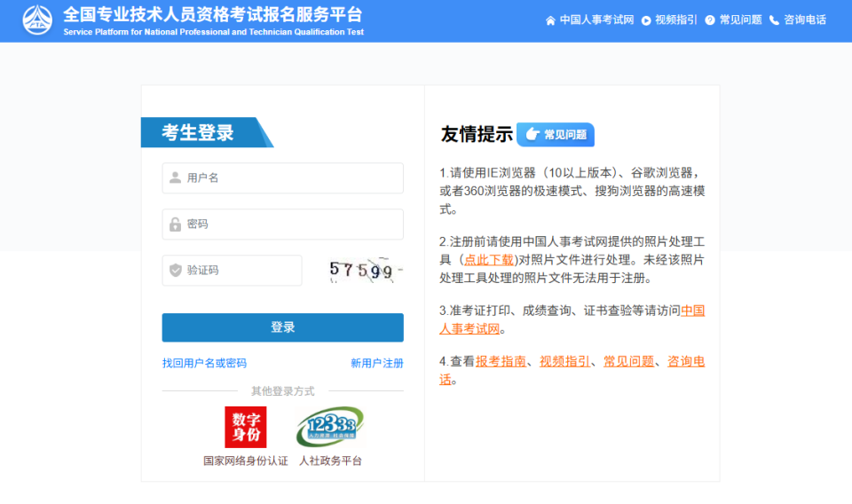Click the blue 登录 button
The width and height of the screenshot is (852, 504).
(x=282, y=327)
